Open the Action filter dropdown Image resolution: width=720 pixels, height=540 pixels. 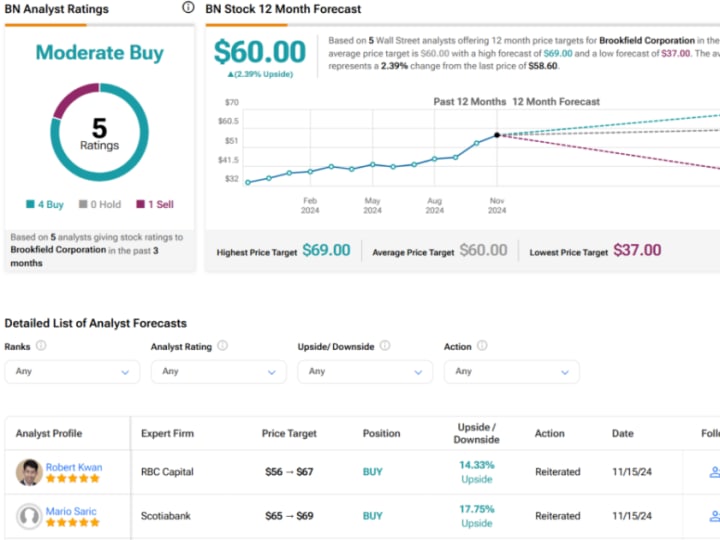click(512, 371)
